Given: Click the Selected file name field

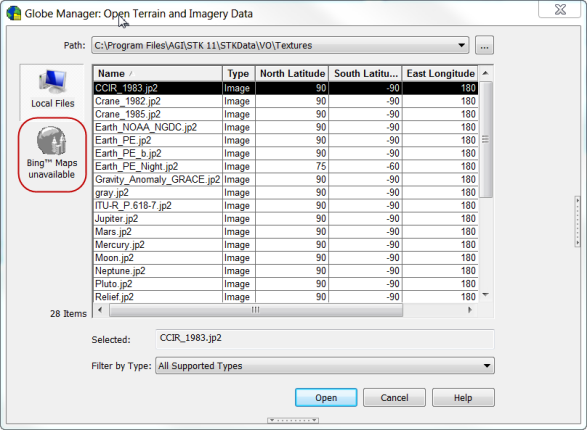Looking at the screenshot, I should tap(325, 339).
